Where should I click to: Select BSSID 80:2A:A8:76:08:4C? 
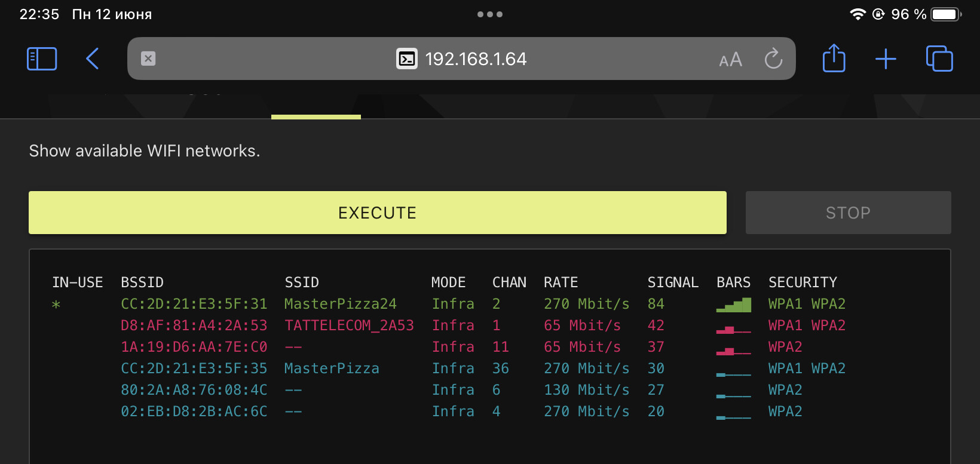click(194, 390)
